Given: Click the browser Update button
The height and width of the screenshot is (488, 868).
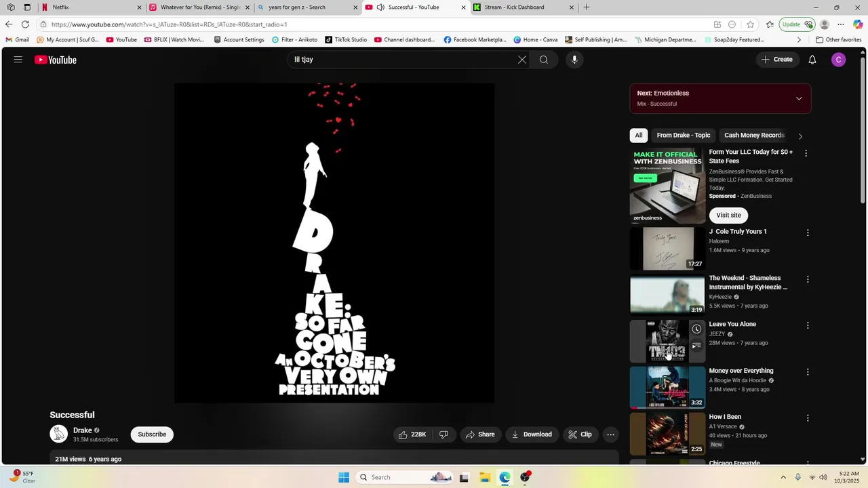Looking at the screenshot, I should pos(797,24).
